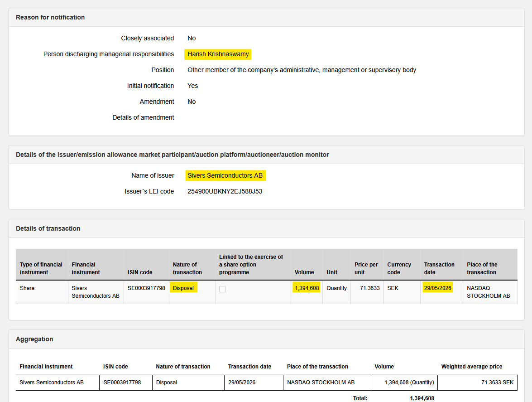Click Closely associated value No

(192, 39)
